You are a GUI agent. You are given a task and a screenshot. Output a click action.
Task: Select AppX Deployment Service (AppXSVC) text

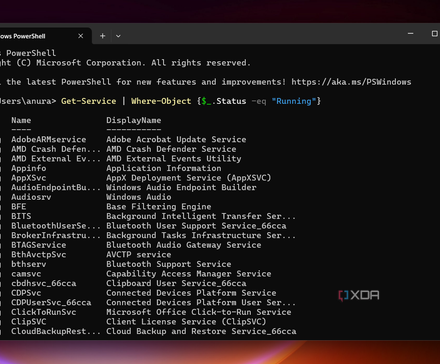click(189, 178)
